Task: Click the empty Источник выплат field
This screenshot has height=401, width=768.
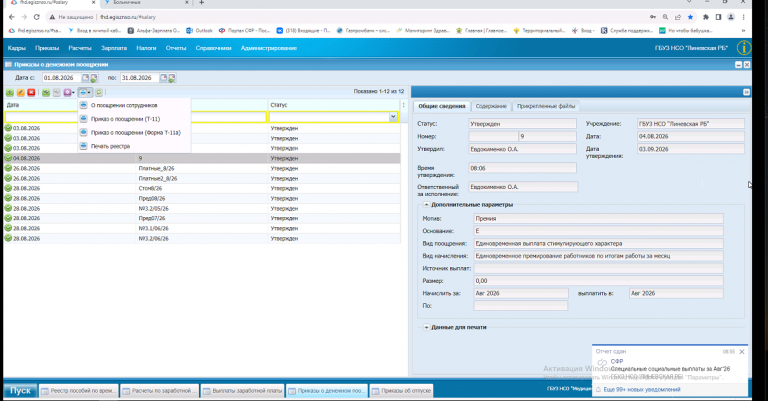Action: pyautogui.click(x=599, y=268)
